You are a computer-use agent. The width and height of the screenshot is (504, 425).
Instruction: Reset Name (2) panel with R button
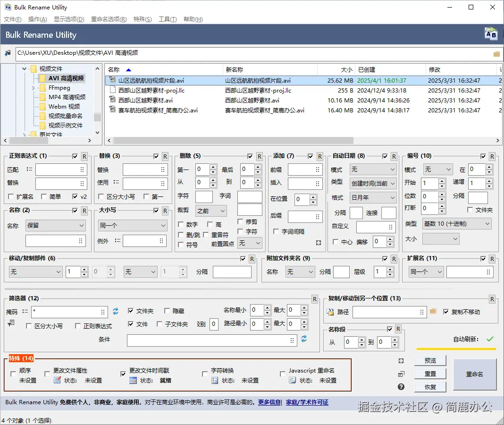pyautogui.click(x=84, y=211)
